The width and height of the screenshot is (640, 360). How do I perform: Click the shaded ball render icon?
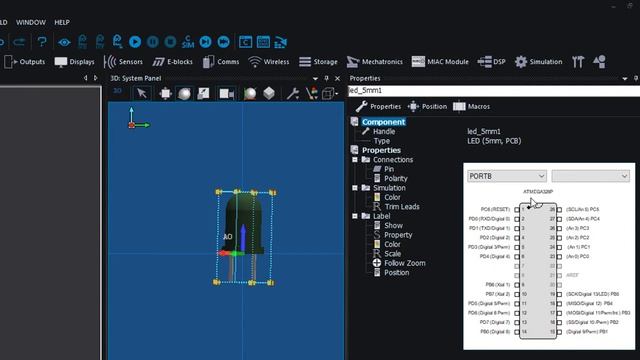(x=250, y=93)
